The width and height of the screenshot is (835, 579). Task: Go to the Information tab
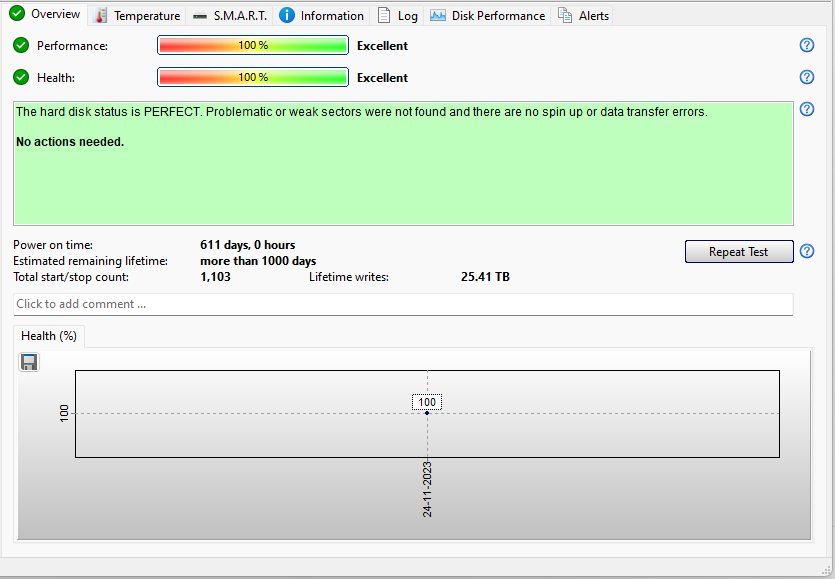click(322, 15)
